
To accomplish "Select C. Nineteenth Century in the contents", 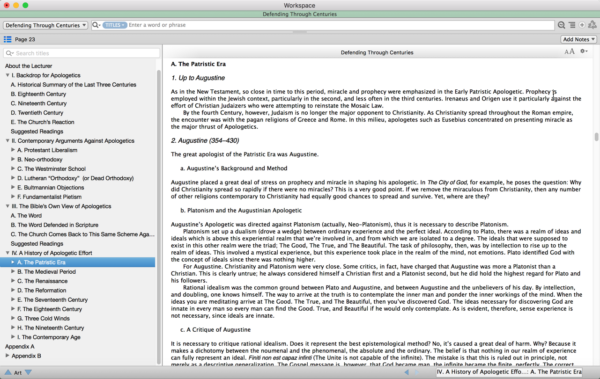I will [x=39, y=103].
